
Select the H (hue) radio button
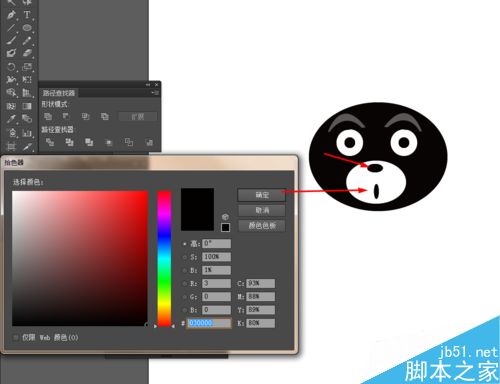[x=185, y=244]
